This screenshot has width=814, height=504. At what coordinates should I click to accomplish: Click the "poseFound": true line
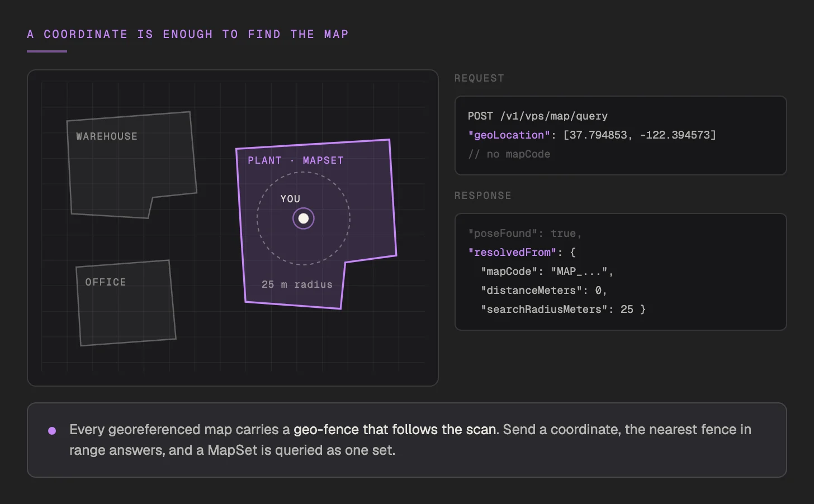tap(525, 234)
